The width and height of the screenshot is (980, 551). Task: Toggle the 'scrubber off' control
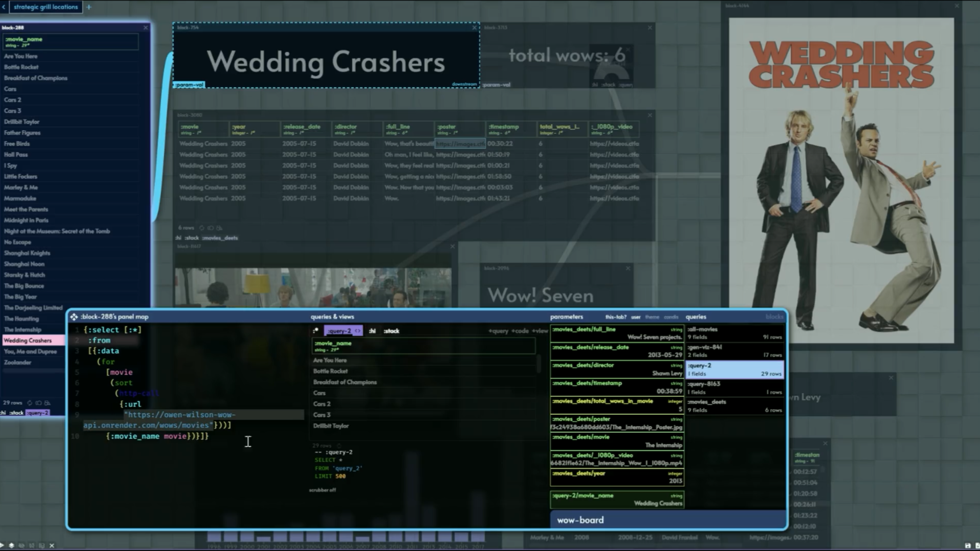point(322,490)
